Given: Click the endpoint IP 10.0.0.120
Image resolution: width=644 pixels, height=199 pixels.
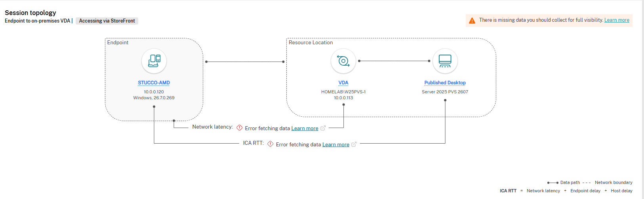Looking at the screenshot, I should (154, 92).
